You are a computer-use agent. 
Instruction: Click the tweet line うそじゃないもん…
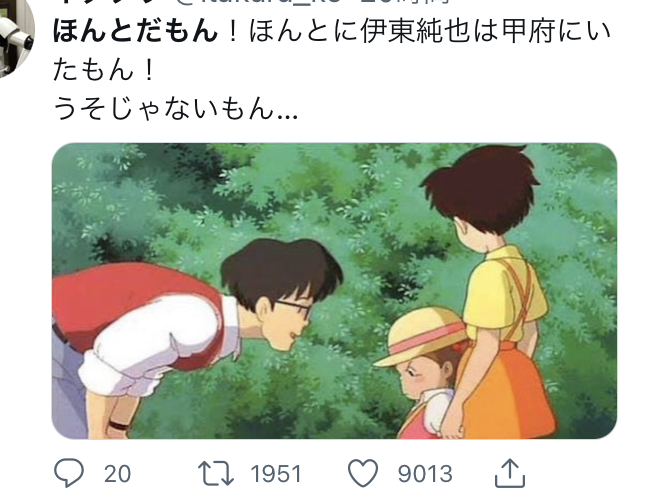click(x=176, y=109)
